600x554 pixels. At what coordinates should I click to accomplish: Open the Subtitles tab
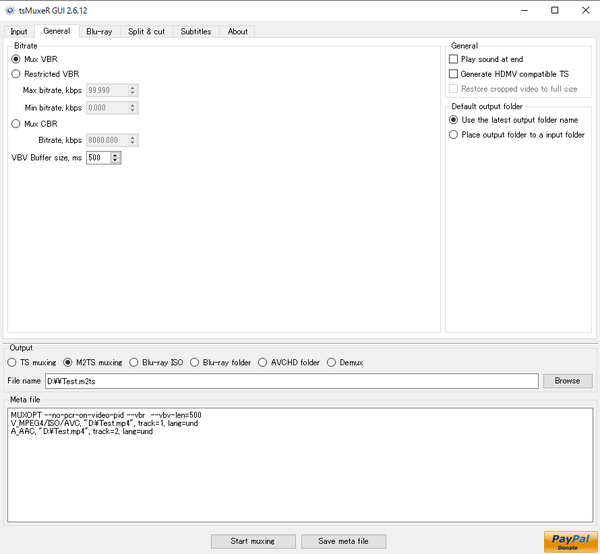[x=196, y=31]
